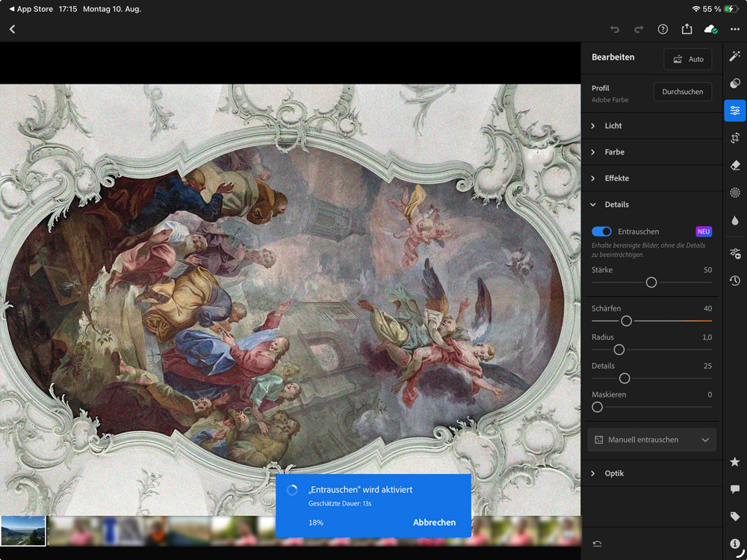Return to App Store via status bar
747x560 pixels.
coord(31,9)
